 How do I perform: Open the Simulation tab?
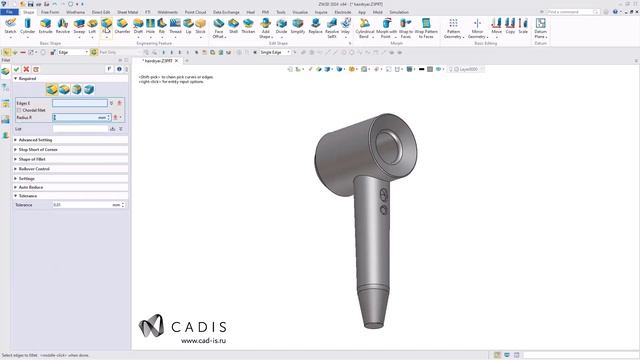pos(399,12)
